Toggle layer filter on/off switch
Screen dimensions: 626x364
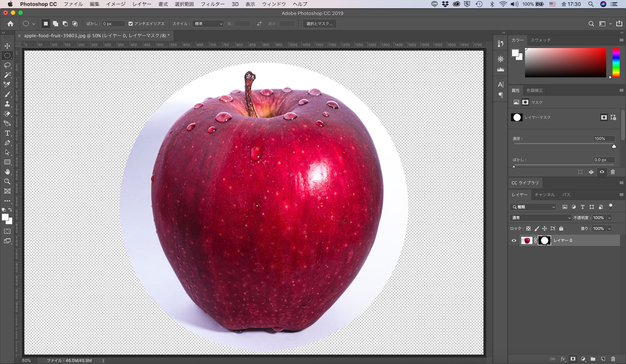pos(611,206)
